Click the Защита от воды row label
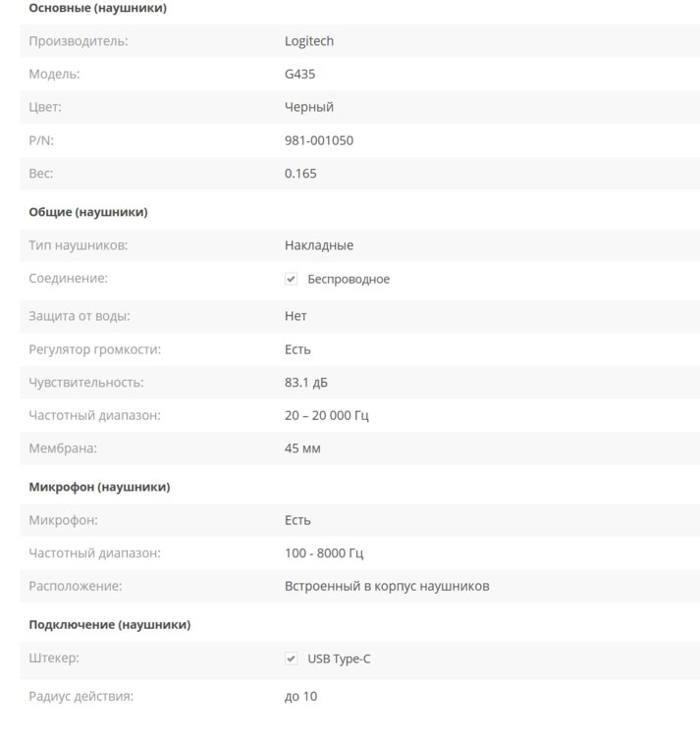The image size is (700, 736). 80,316
